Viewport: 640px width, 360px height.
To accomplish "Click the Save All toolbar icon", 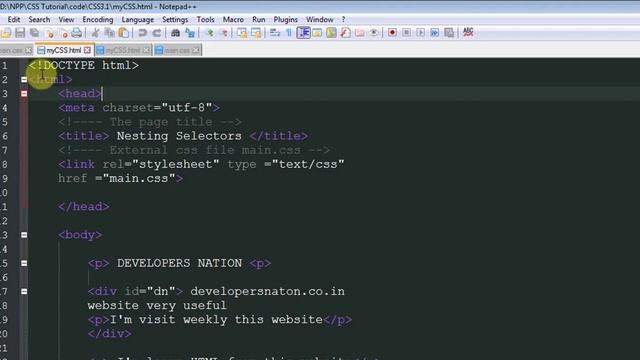I will coord(34,33).
